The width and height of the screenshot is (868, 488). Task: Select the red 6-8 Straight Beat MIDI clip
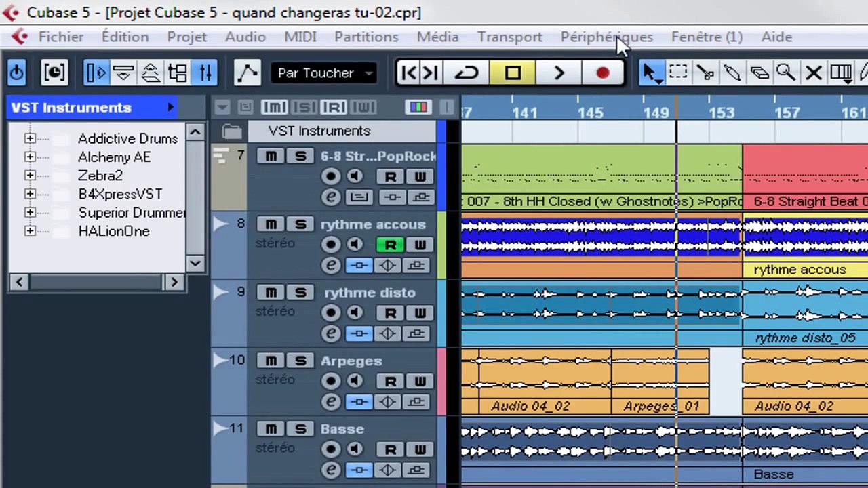click(x=805, y=176)
